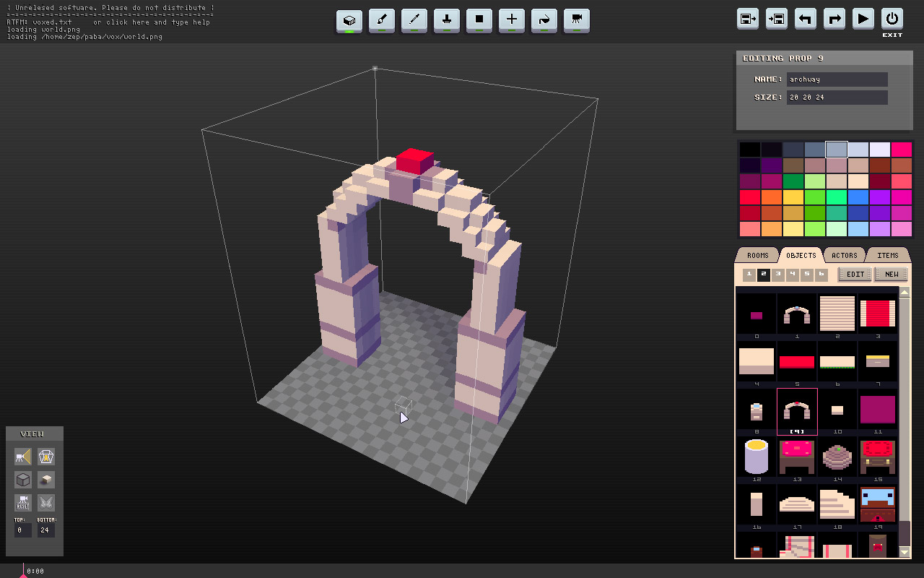Toggle the wireframe cube view option

tap(23, 480)
